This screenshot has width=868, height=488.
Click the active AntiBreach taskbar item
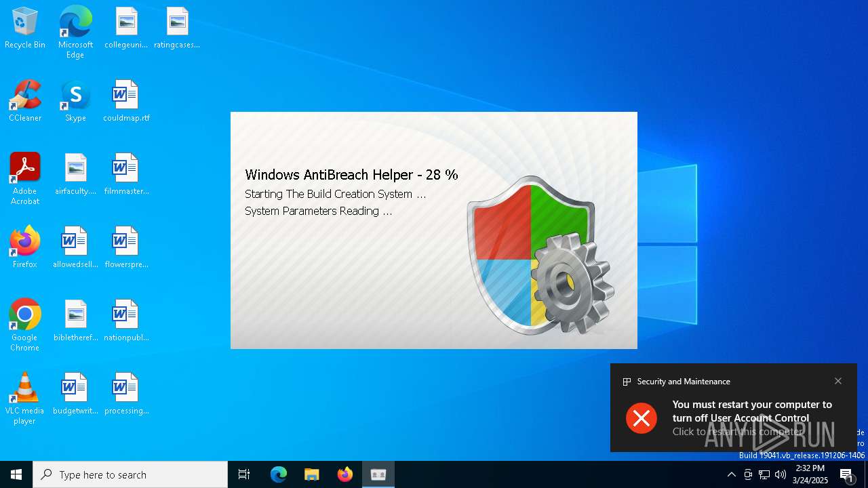(x=378, y=474)
